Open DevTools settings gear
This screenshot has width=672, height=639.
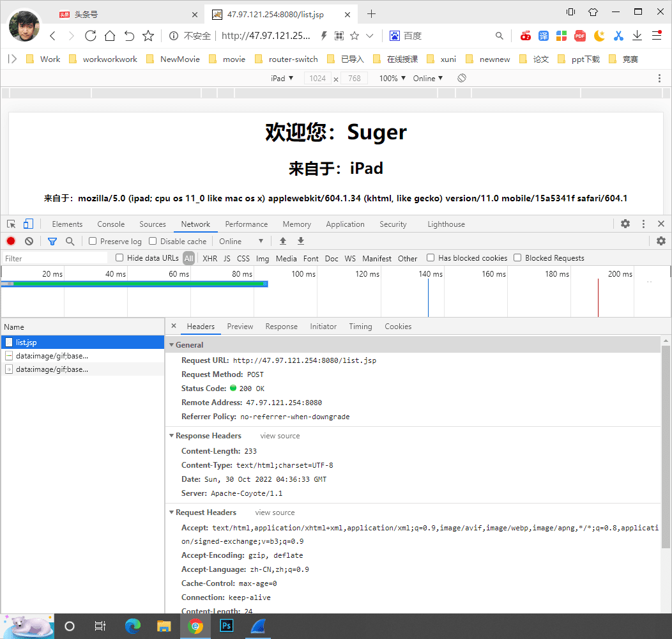pyautogui.click(x=625, y=224)
